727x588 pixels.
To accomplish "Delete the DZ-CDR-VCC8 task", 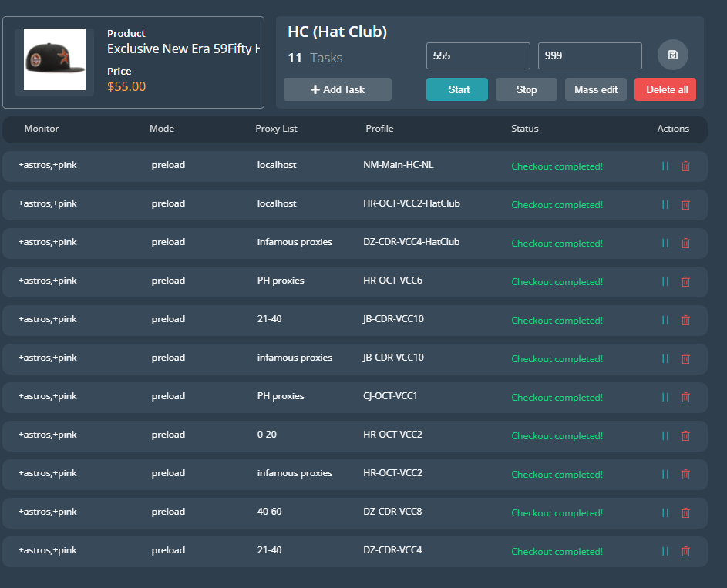I will (685, 512).
